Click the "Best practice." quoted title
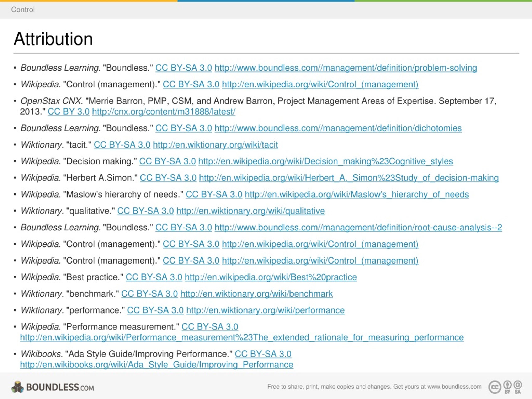Image resolution: width=532 pixels, height=399 pixels. tap(93, 277)
